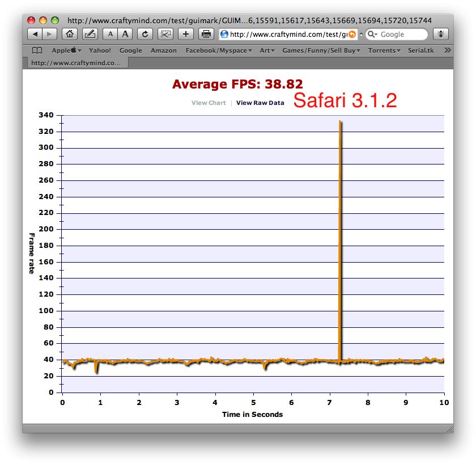Click the View Raw Data link

pos(260,103)
